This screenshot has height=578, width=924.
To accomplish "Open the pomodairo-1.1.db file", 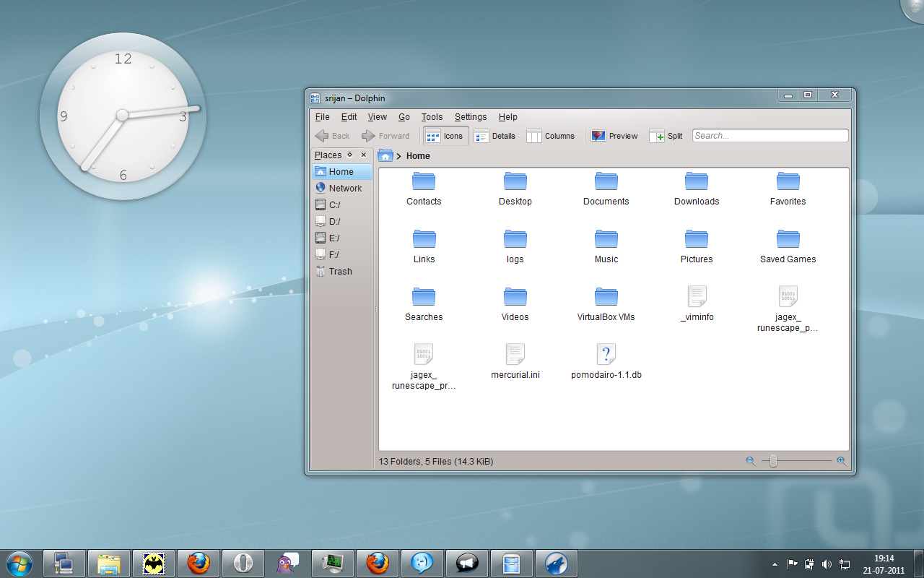I will pos(606,355).
